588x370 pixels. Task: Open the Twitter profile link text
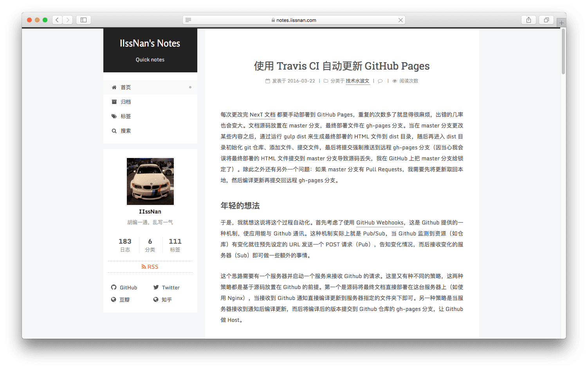point(171,287)
